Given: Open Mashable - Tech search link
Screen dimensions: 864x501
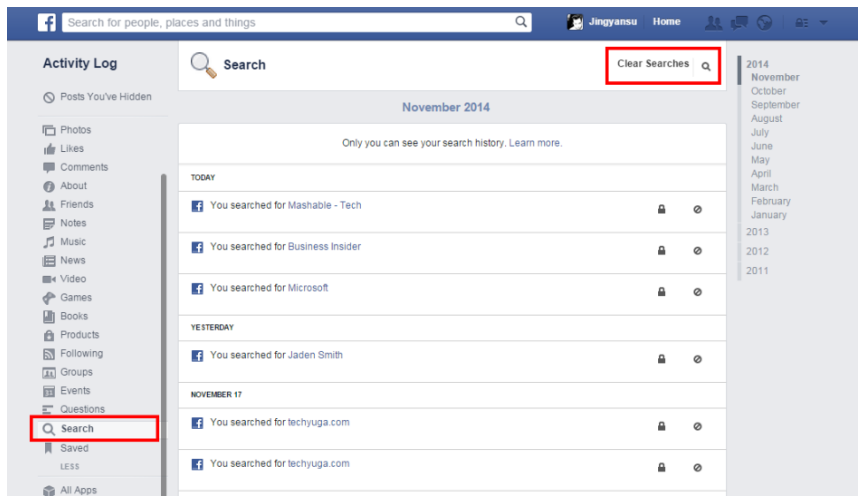Looking at the screenshot, I should (325, 205).
